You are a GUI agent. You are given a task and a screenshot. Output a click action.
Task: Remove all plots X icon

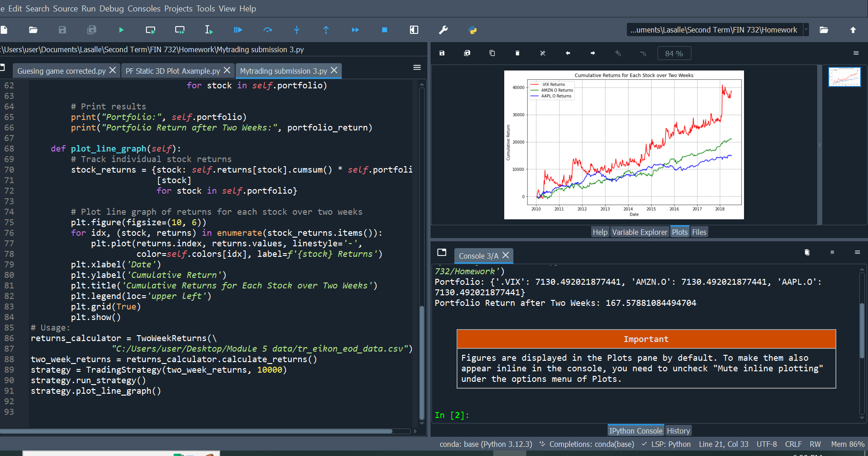543,53
